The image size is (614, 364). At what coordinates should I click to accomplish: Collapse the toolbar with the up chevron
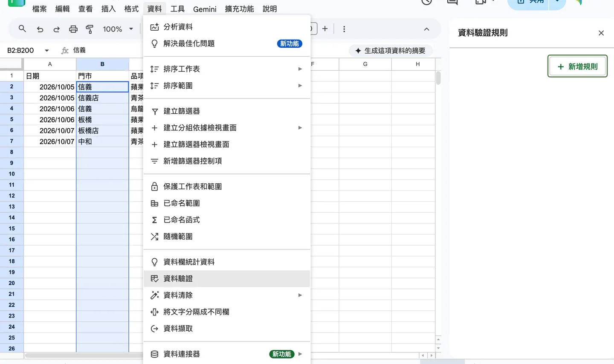coord(426,29)
